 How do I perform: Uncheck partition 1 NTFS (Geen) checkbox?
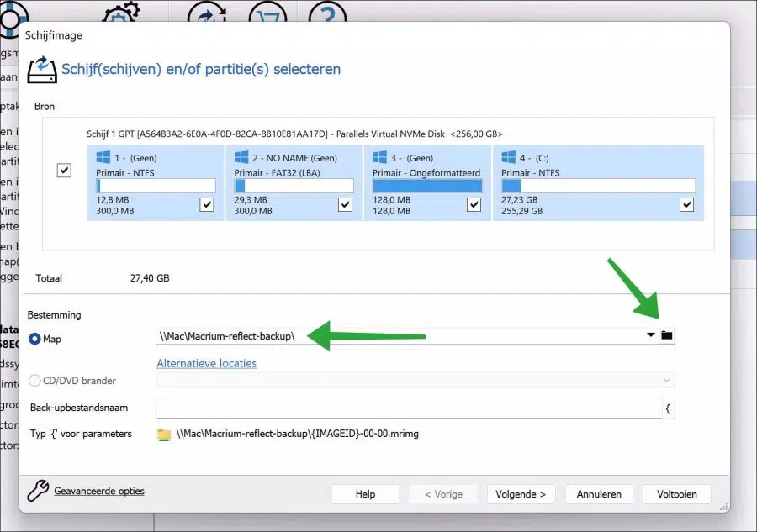point(207,204)
